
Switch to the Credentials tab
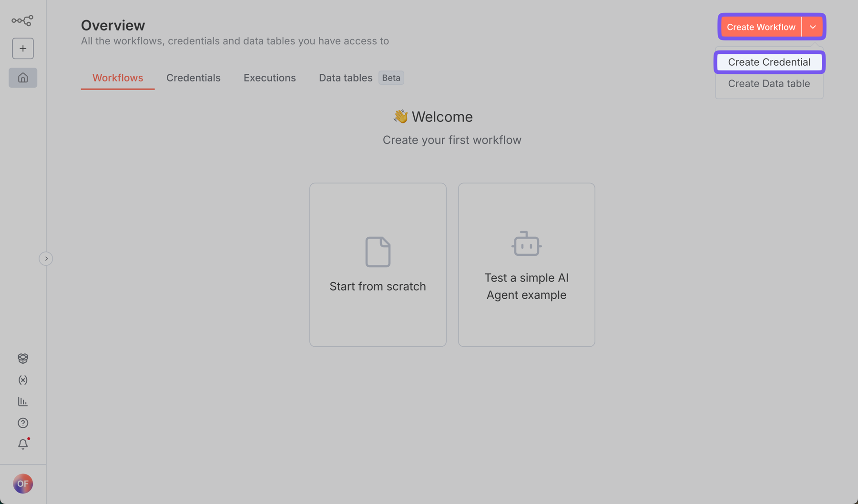(193, 78)
